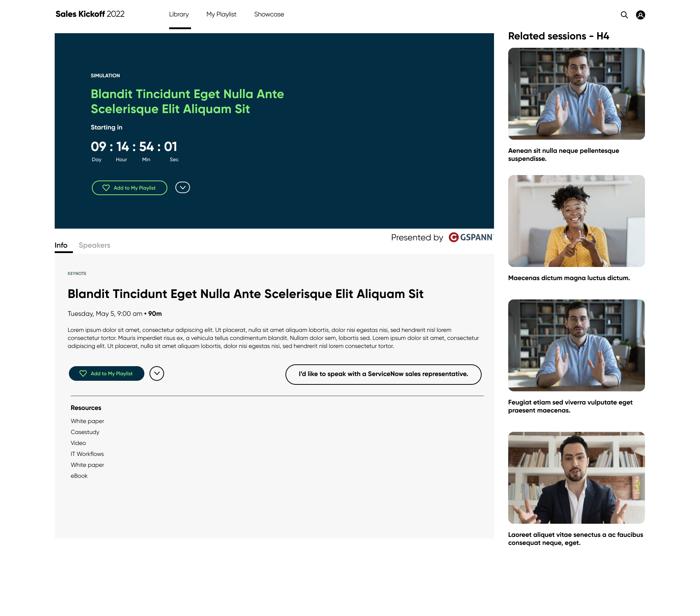Open the Maecenas dictum session thumbnail
The width and height of the screenshot is (700, 616).
tap(576, 221)
